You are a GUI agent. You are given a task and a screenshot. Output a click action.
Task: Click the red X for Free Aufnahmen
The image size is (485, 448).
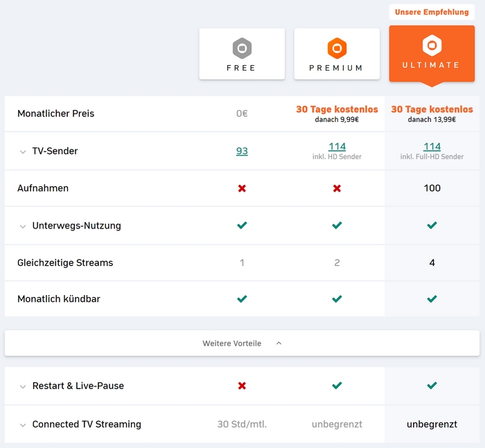click(x=242, y=188)
